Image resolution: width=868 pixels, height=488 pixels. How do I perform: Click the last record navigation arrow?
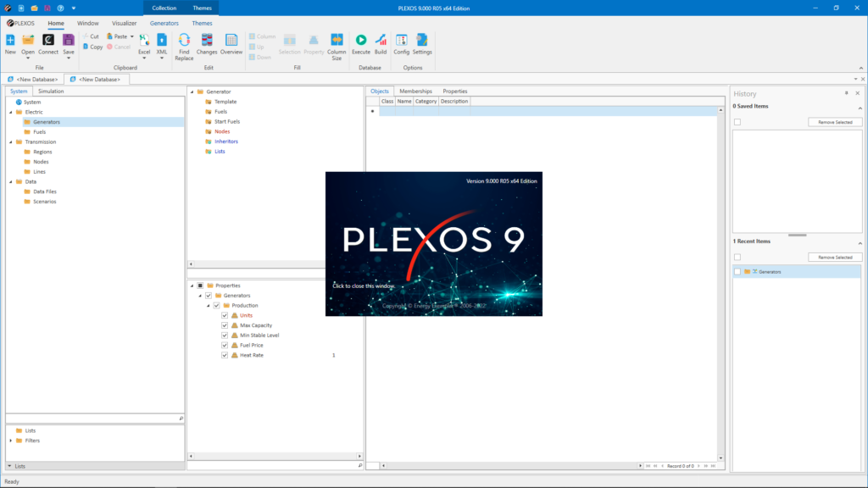[713, 466]
